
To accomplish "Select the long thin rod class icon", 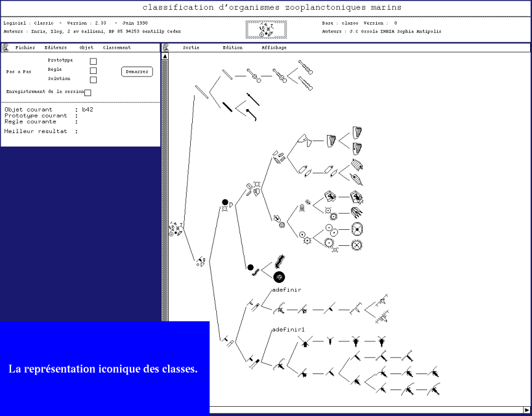I will coord(201,92).
